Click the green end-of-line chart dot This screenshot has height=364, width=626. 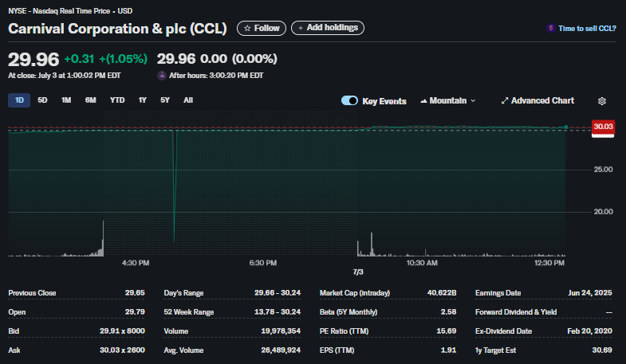click(565, 127)
